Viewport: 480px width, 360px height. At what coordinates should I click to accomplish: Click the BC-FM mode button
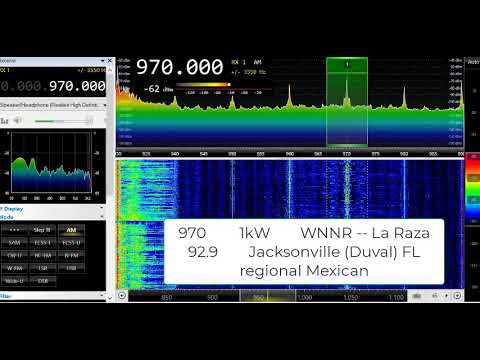click(x=43, y=255)
